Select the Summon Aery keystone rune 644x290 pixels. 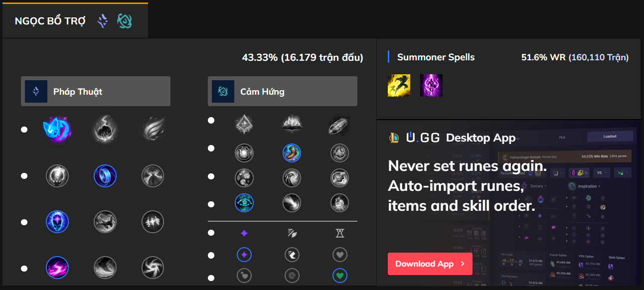coord(57,130)
